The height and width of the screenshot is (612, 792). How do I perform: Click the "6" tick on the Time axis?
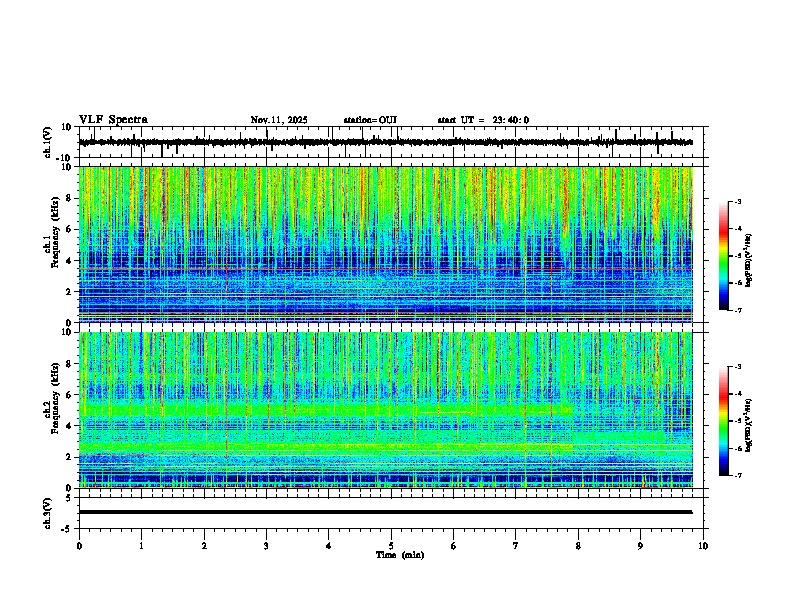pyautogui.click(x=454, y=546)
